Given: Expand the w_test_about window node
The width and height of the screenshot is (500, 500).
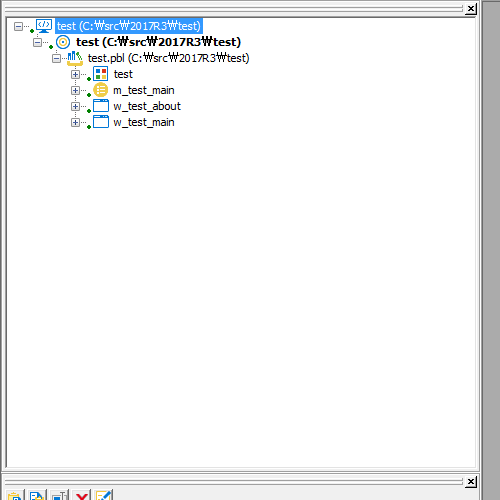Looking at the screenshot, I should (75, 106).
